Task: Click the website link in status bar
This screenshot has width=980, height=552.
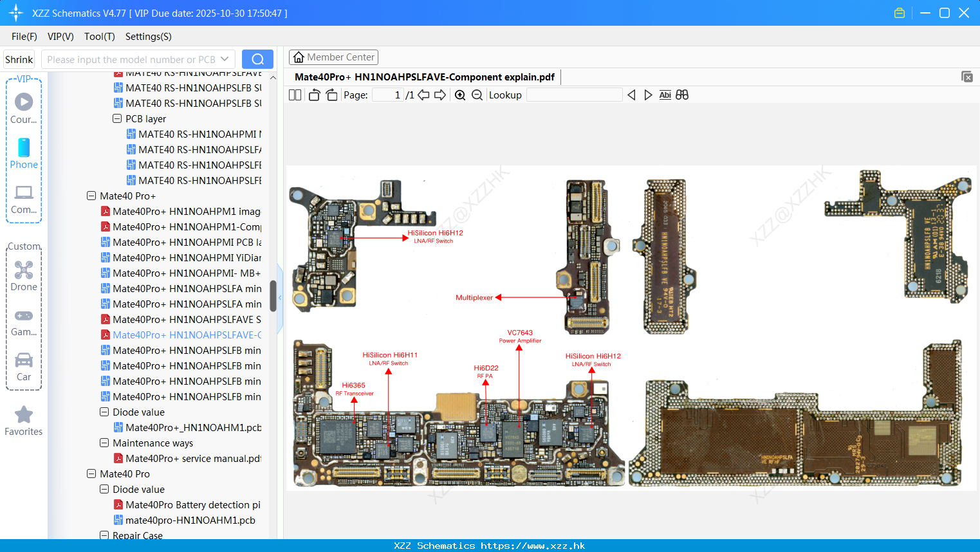Action: point(533,546)
